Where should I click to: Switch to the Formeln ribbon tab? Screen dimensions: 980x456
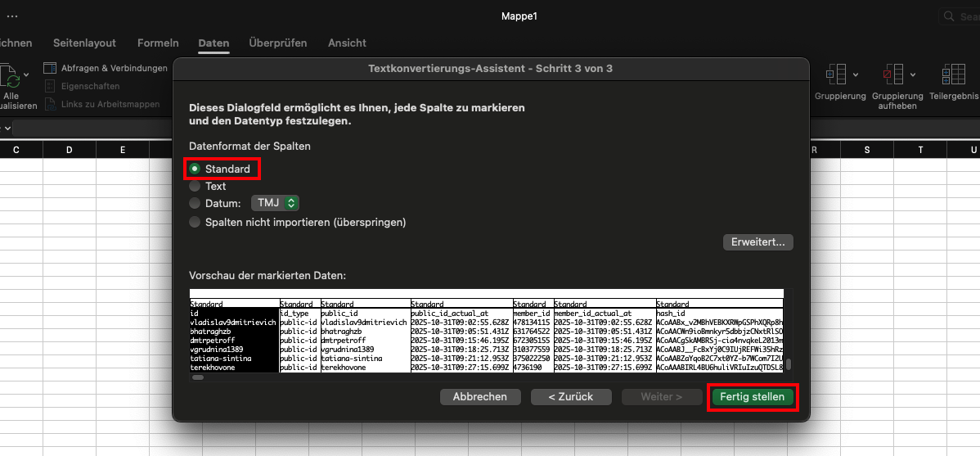tap(158, 43)
